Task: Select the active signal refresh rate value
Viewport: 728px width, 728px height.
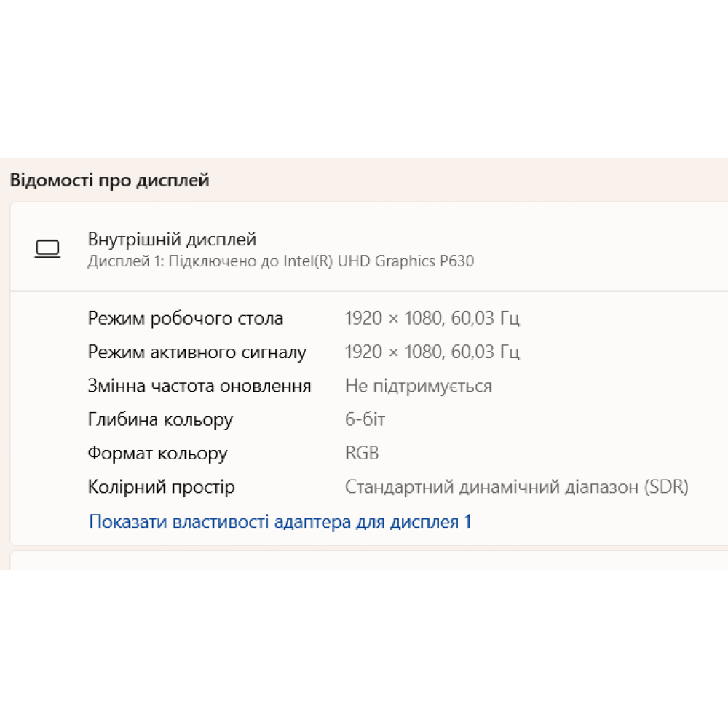Action: click(x=432, y=352)
